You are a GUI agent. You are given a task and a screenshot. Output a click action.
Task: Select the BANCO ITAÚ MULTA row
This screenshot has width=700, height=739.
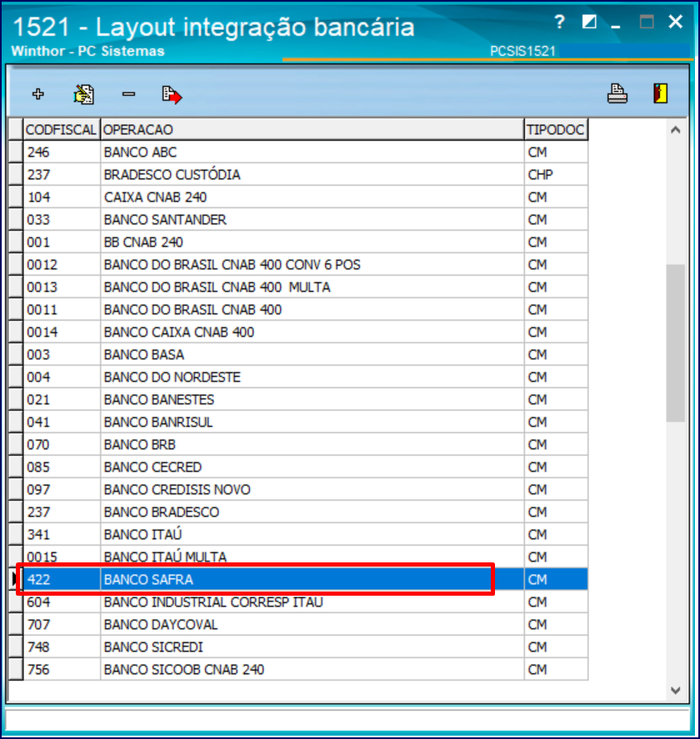tap(306, 557)
